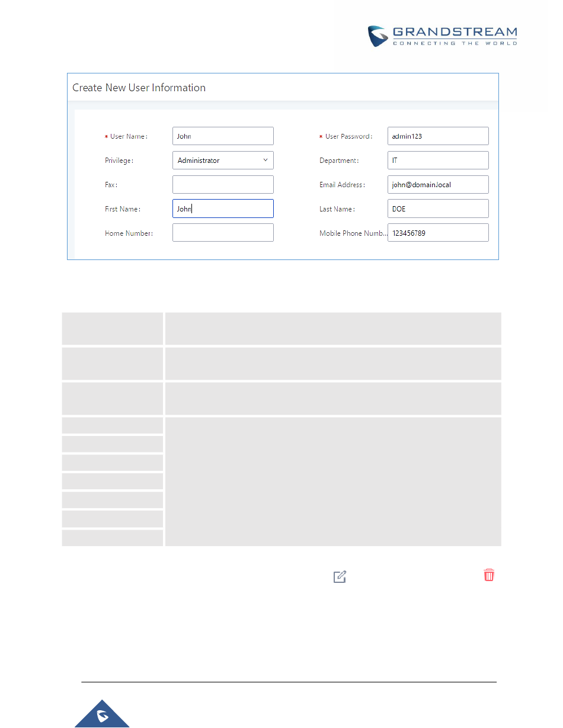Click the Last Name label

click(337, 209)
